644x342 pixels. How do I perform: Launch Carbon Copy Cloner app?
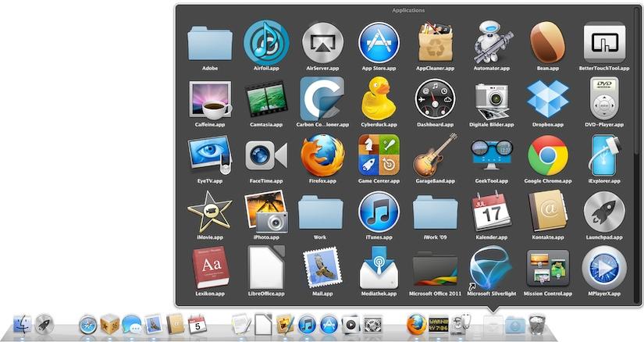pyautogui.click(x=322, y=99)
